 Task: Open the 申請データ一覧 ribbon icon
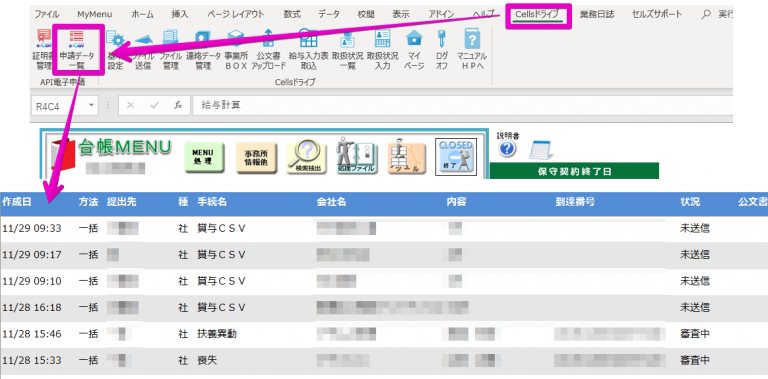[x=77, y=49]
